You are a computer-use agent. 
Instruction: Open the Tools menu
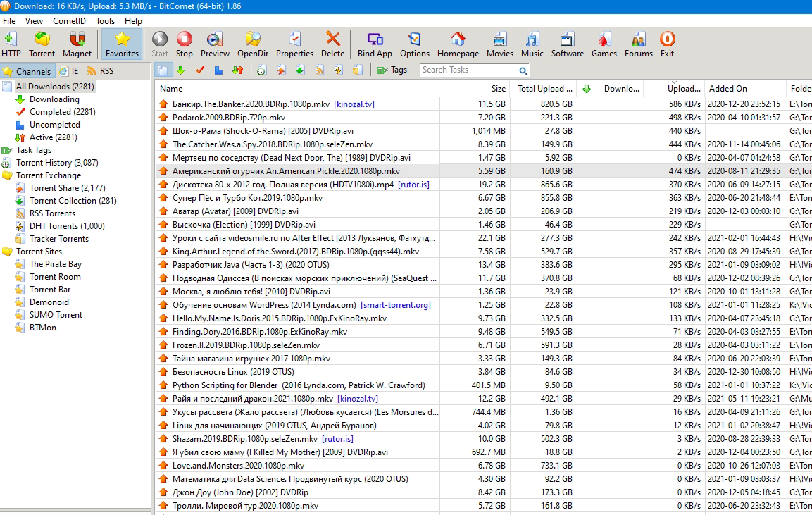[x=105, y=21]
